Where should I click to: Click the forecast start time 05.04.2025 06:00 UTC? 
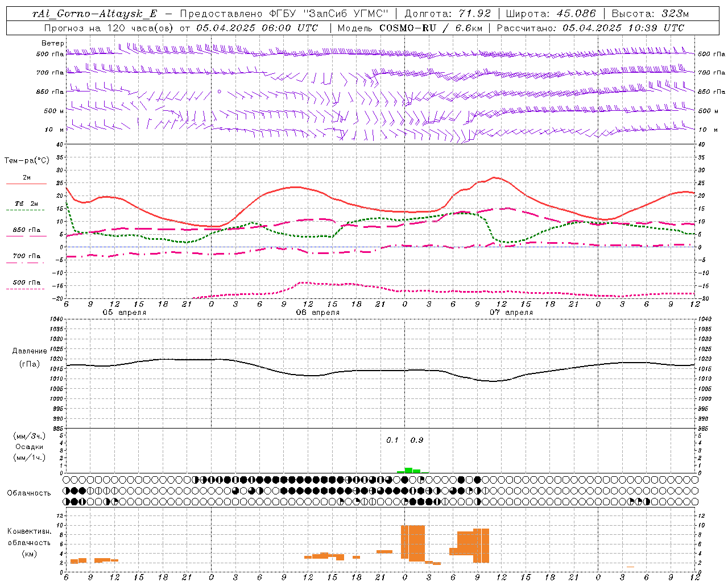[x=257, y=28]
